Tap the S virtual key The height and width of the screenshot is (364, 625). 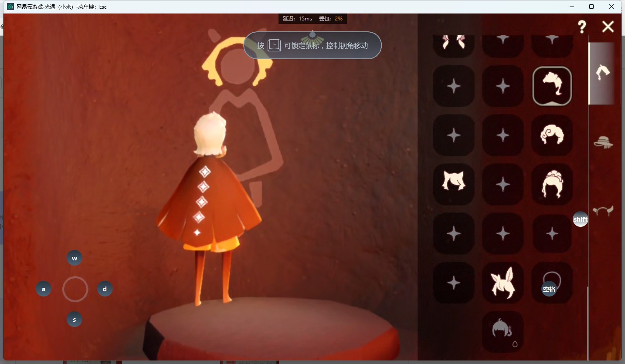pyautogui.click(x=75, y=320)
